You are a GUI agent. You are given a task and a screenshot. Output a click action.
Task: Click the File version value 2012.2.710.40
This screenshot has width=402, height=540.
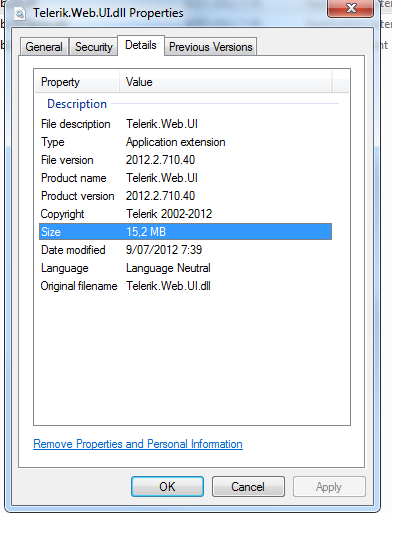pos(161,160)
